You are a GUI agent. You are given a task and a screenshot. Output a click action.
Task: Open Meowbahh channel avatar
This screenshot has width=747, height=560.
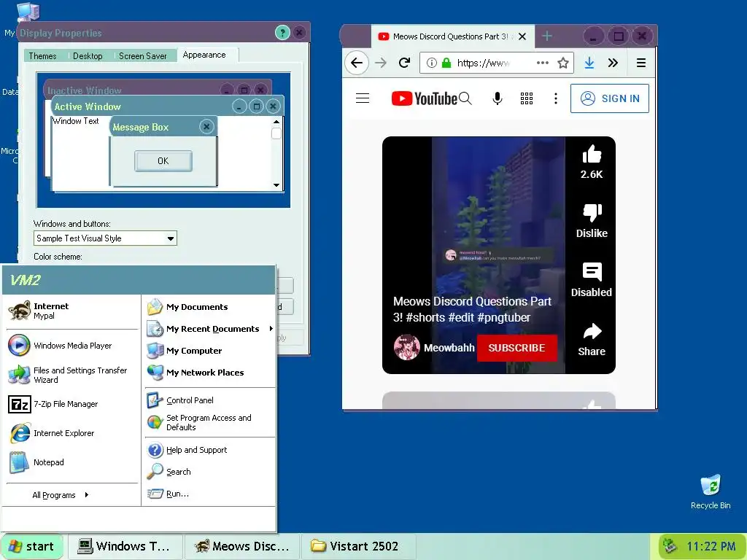click(407, 347)
